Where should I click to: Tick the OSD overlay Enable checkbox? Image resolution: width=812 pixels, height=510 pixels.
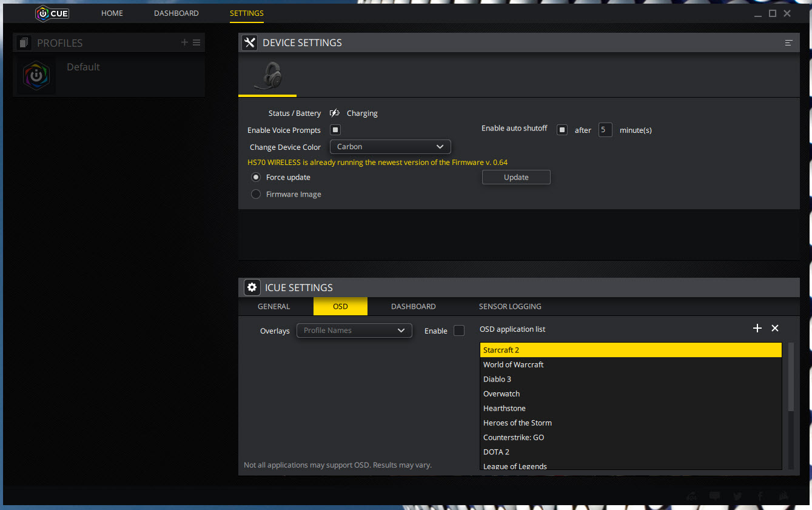pos(459,330)
